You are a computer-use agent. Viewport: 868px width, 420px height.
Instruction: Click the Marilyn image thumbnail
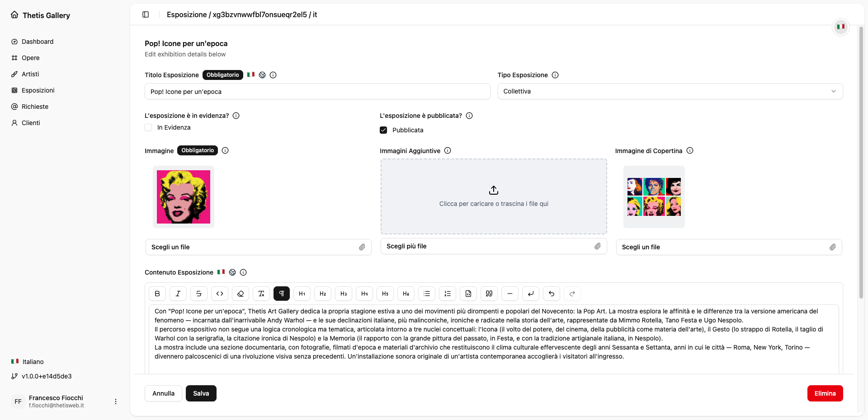[x=184, y=197]
